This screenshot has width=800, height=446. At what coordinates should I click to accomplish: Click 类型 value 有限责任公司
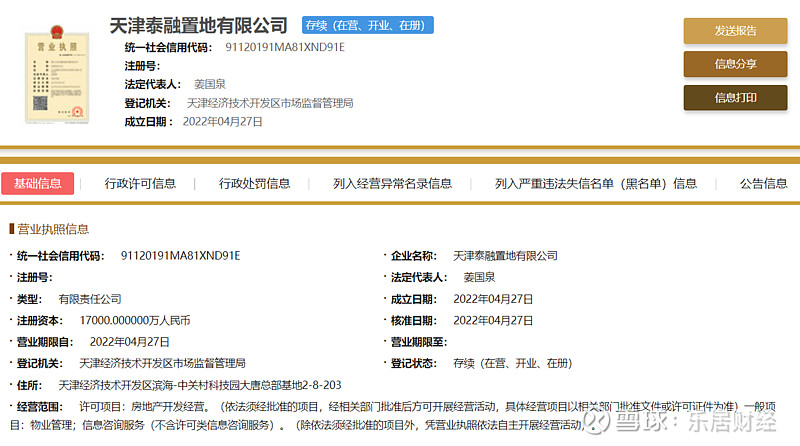(x=90, y=299)
